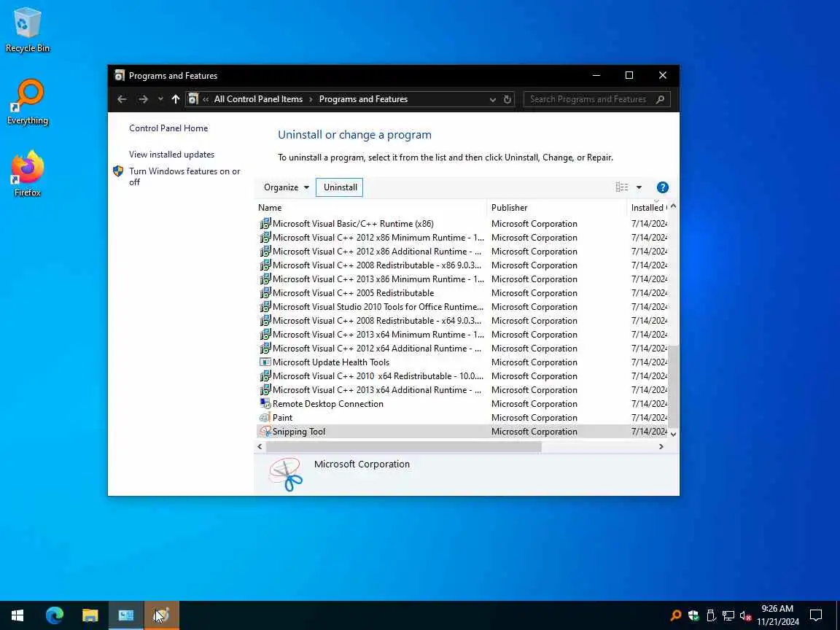Open the Windows Start menu
This screenshot has width=840, height=630.
point(17,615)
